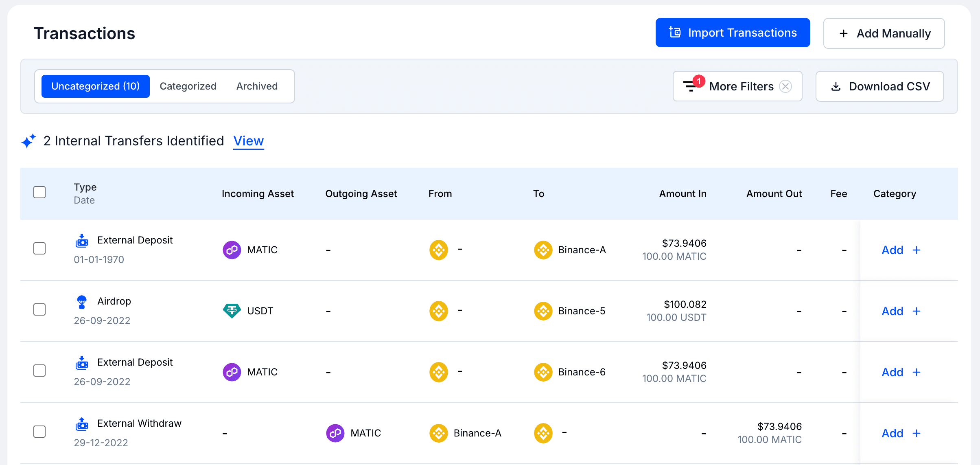The height and width of the screenshot is (465, 980).
Task: Click the download icon on Download CSV button
Action: point(836,86)
